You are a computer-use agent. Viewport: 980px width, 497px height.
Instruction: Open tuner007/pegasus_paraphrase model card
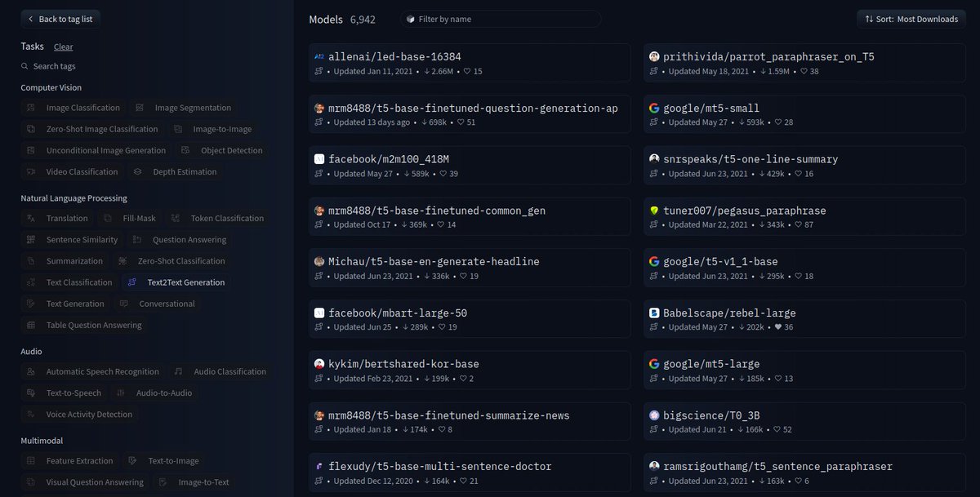[804, 217]
